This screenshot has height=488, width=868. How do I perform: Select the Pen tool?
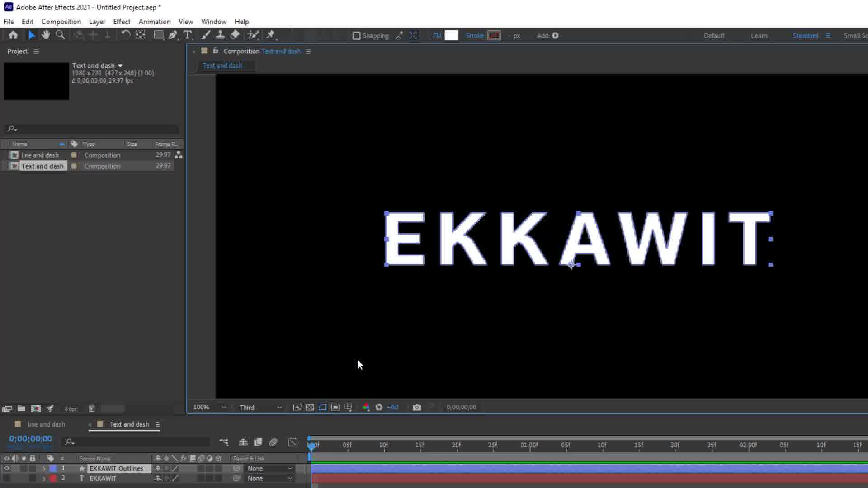pos(173,35)
